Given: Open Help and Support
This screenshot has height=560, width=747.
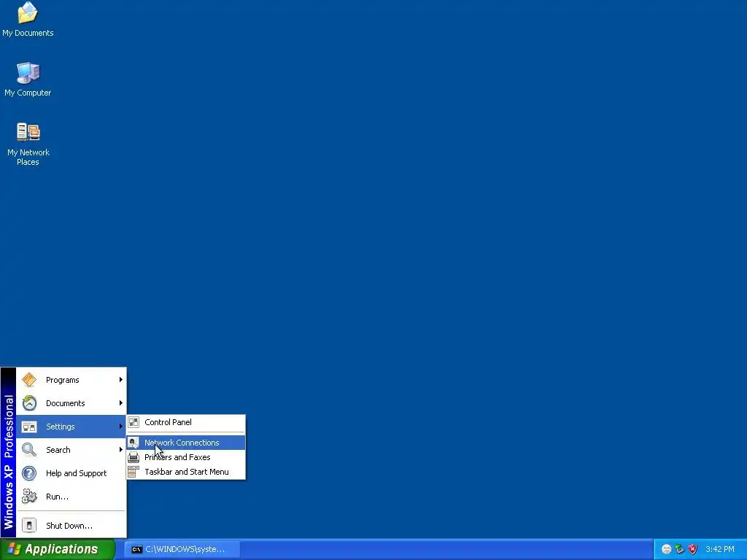Looking at the screenshot, I should click(x=71, y=472).
